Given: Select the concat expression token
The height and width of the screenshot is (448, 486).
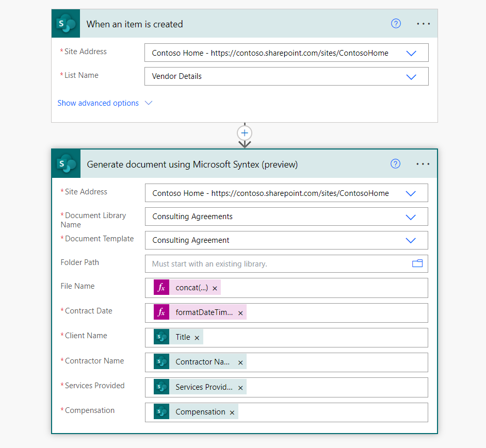Looking at the screenshot, I should coord(191,288).
